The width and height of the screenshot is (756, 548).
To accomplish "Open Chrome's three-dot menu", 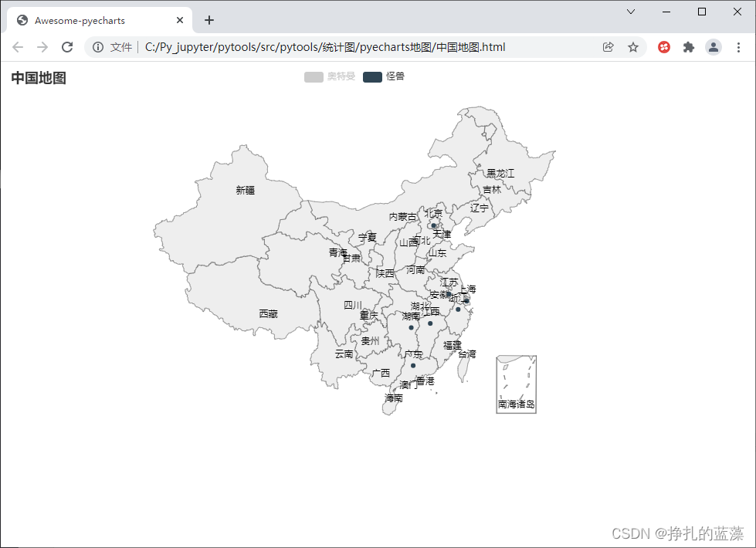I will coord(738,47).
